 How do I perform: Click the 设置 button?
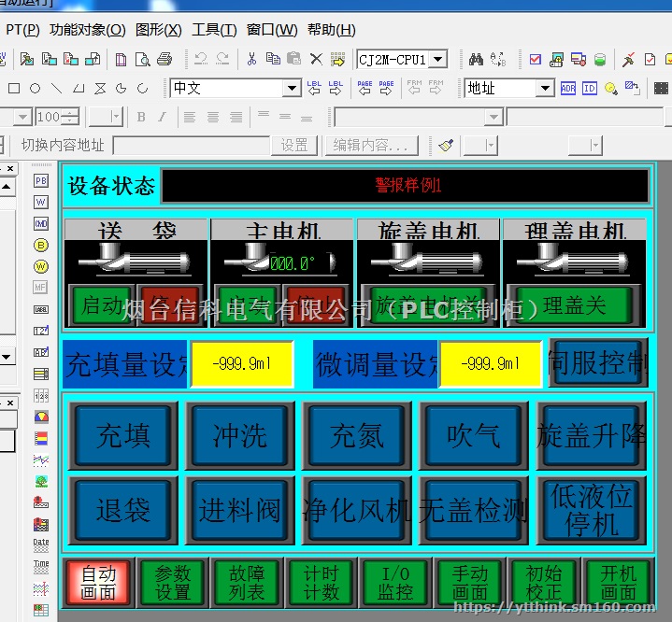tap(294, 146)
